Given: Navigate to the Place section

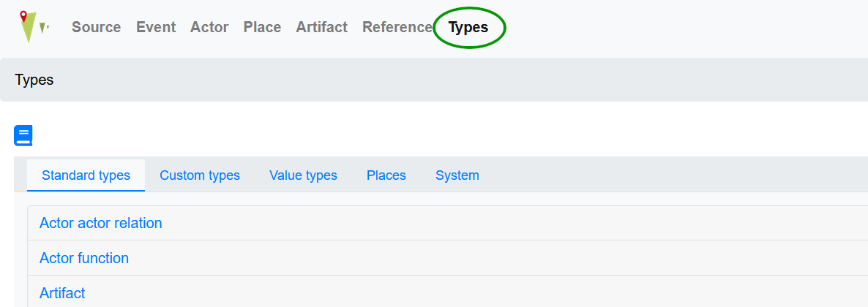Looking at the screenshot, I should coord(262,27).
